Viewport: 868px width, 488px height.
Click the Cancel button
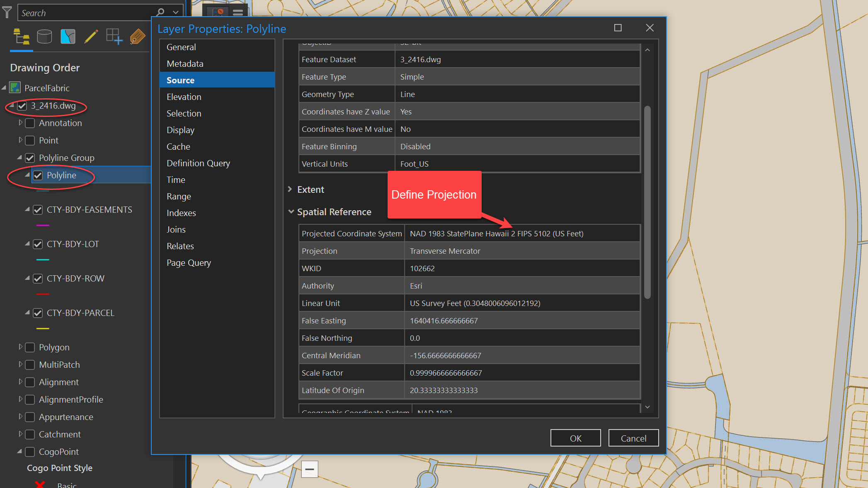[x=633, y=438]
